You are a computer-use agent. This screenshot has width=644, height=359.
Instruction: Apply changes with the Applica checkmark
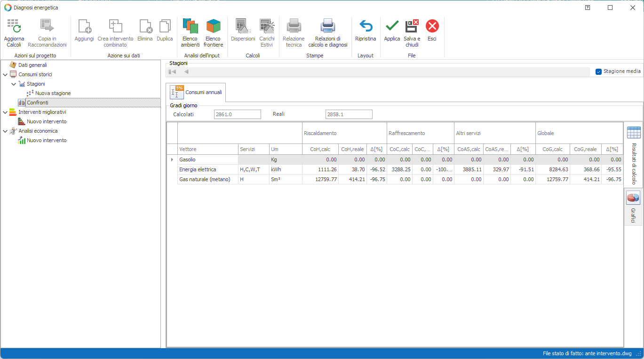(x=392, y=26)
